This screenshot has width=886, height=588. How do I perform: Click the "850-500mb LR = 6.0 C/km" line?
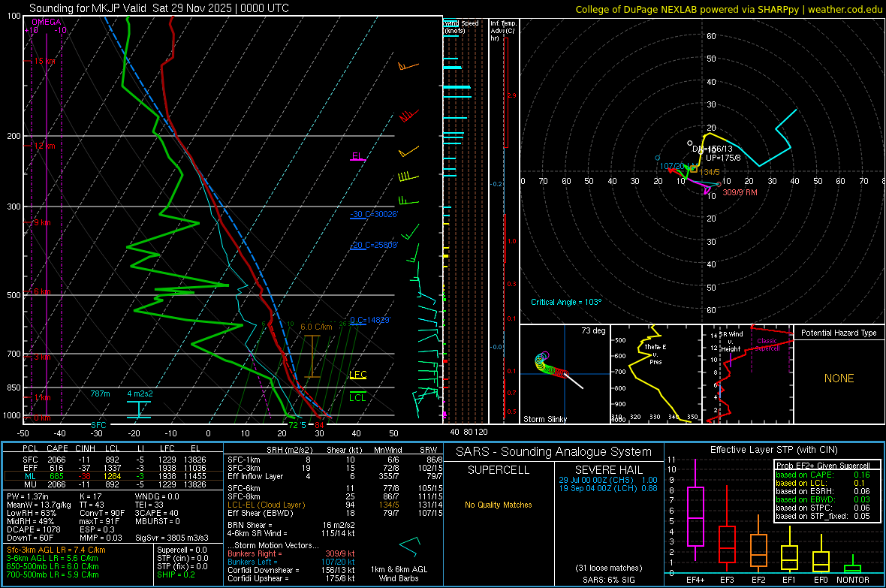[53, 566]
